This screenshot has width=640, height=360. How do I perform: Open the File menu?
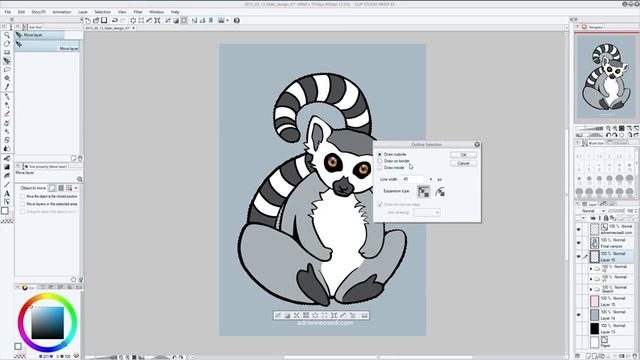click(8, 12)
